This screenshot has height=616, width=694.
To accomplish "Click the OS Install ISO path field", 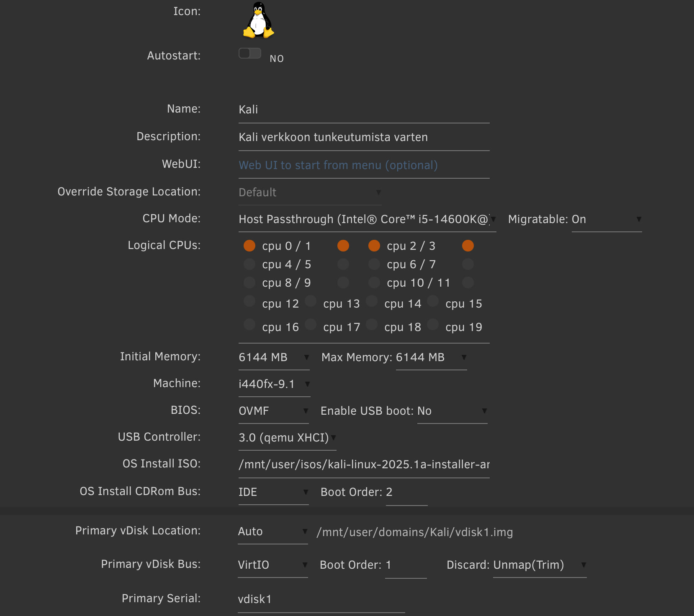I will pos(363,465).
